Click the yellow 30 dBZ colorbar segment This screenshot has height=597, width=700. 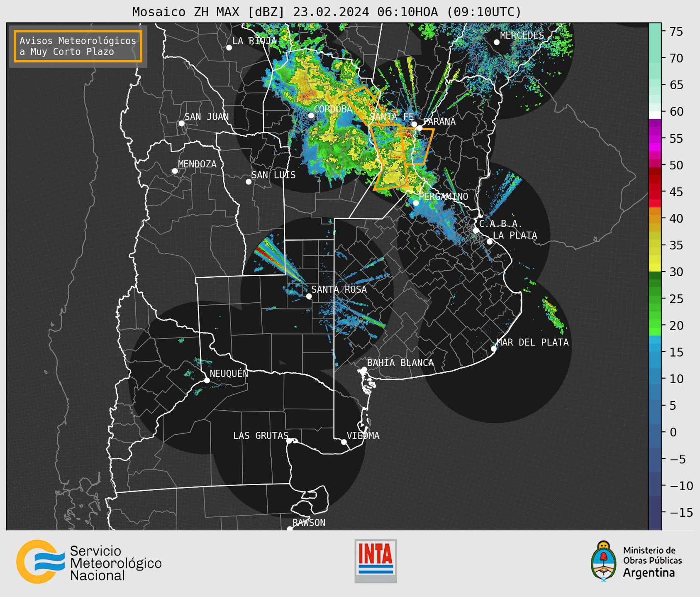(x=654, y=268)
